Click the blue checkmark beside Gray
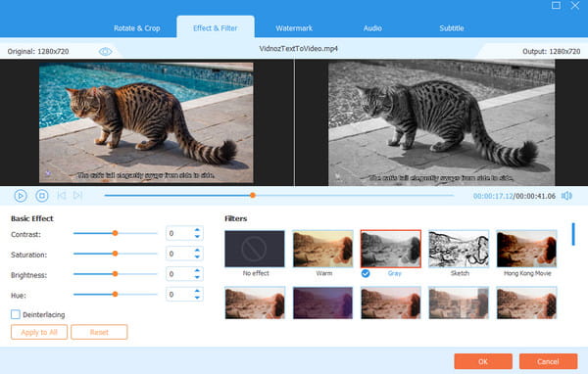The image size is (588, 374). pyautogui.click(x=366, y=273)
